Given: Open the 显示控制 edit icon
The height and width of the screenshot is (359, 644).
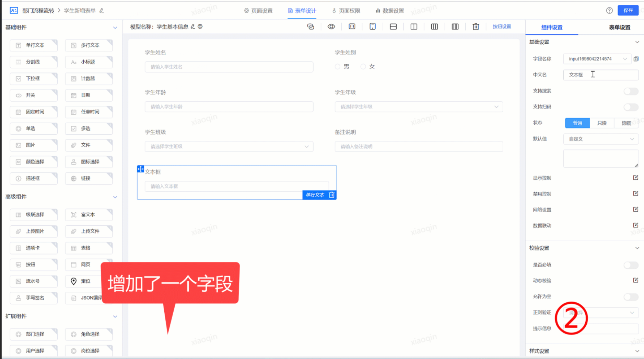Looking at the screenshot, I should point(635,178).
